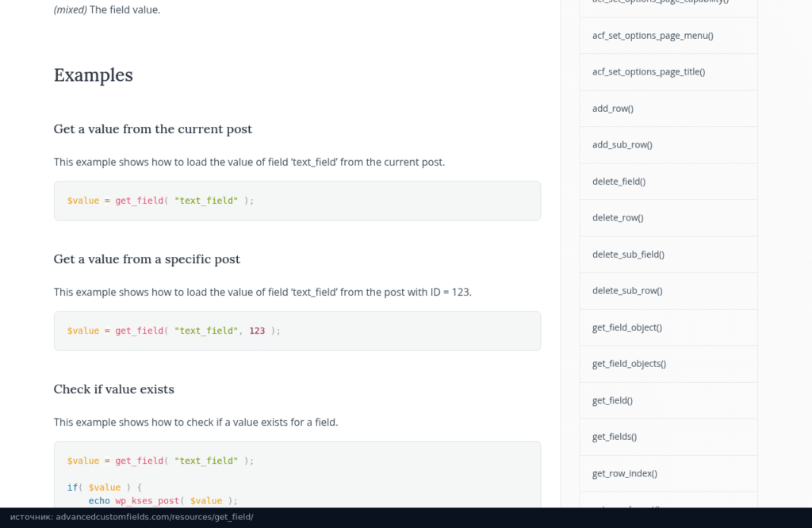812x528 pixels.
Task: Click code line with get_field and 123
Action: point(174,331)
